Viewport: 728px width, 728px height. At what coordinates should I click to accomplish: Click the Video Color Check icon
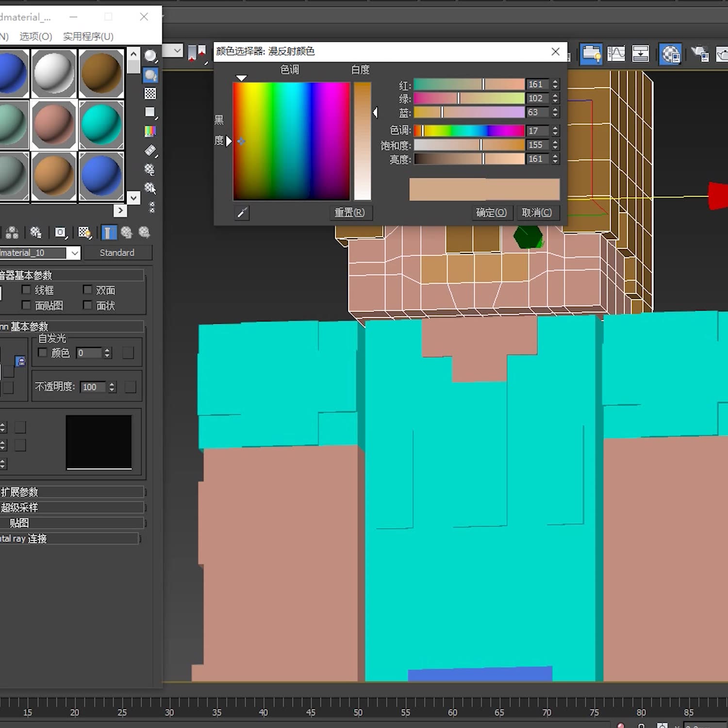point(150,132)
